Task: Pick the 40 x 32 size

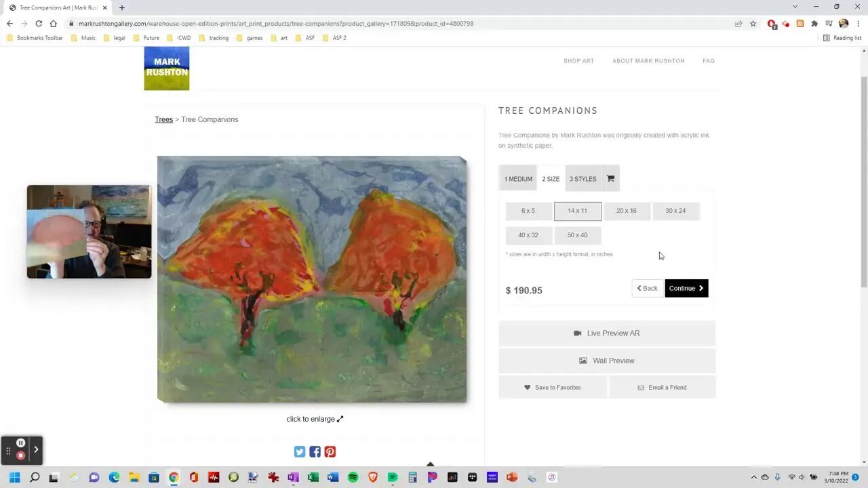Action: [528, 235]
